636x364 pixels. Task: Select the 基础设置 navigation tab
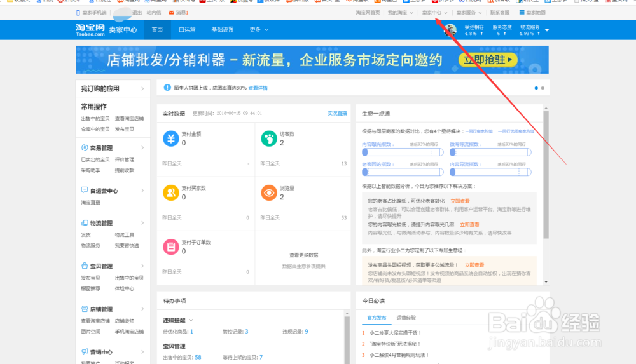pos(222,30)
